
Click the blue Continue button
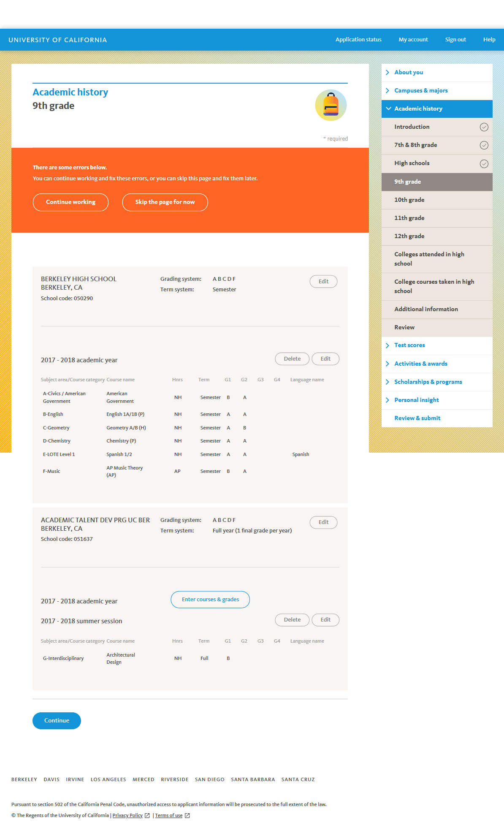point(57,721)
